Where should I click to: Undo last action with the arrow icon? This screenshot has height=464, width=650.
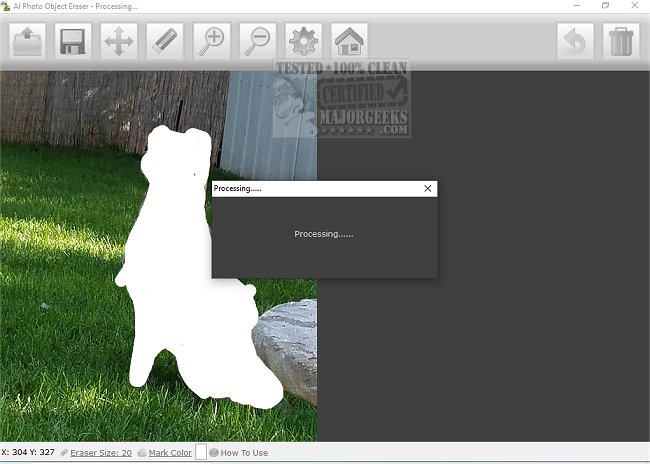(575, 41)
